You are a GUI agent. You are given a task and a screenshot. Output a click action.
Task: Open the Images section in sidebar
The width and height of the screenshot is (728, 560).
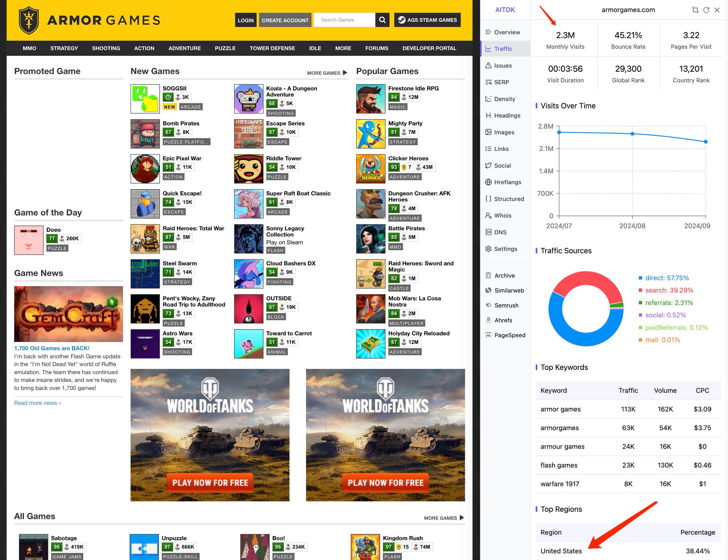pyautogui.click(x=505, y=132)
